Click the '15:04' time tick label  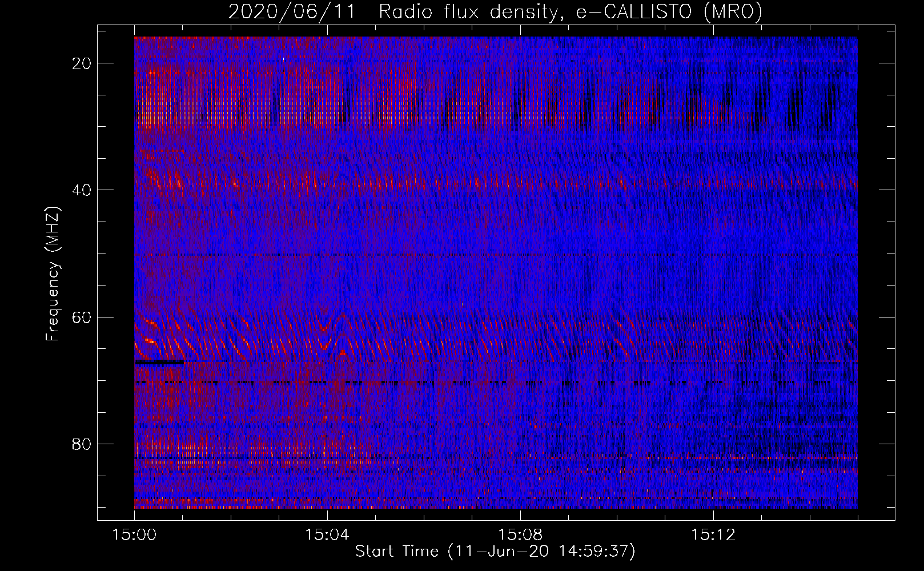pyautogui.click(x=327, y=535)
